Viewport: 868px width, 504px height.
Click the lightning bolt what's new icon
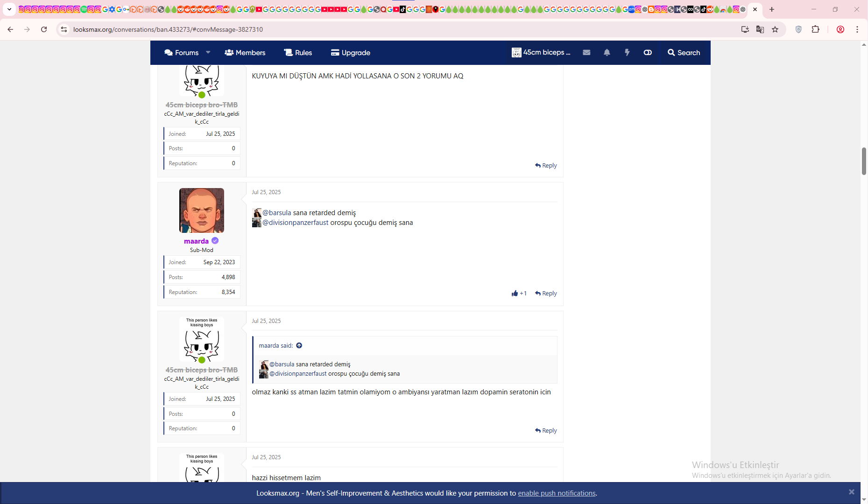point(627,53)
